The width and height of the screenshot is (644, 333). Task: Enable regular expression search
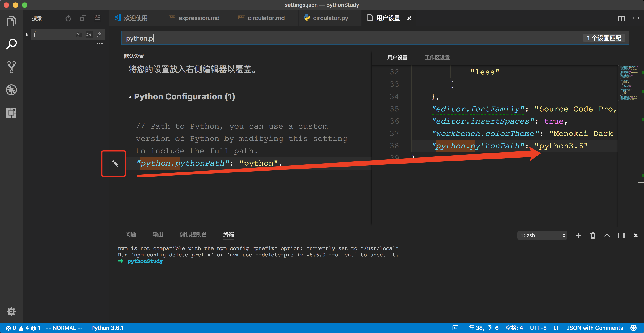99,34
